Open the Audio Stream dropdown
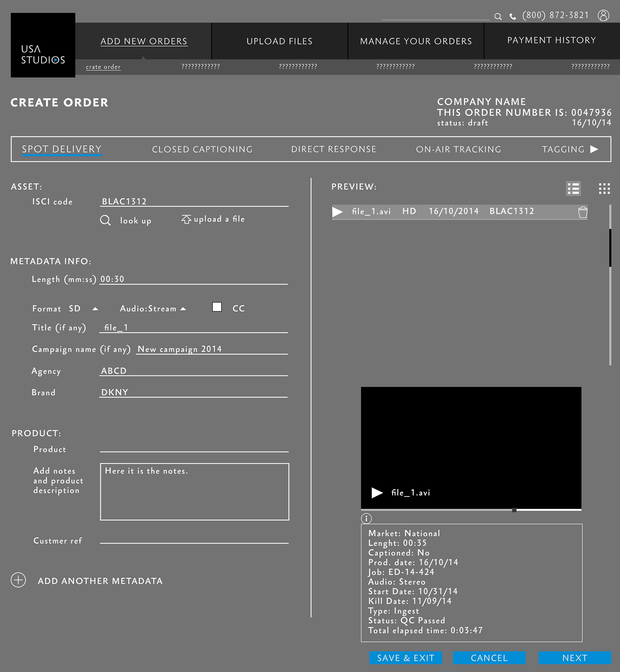Screen dimensions: 620x672 click(x=183, y=309)
